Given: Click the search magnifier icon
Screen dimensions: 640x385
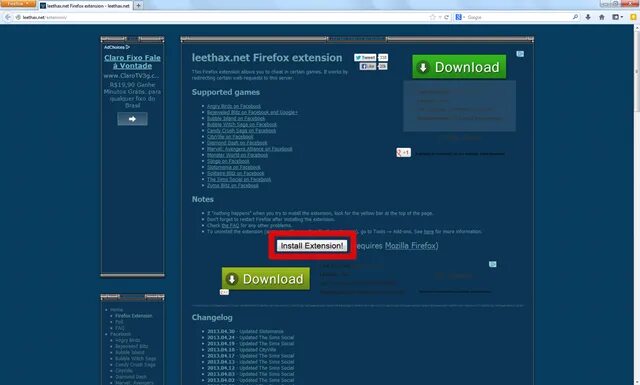Looking at the screenshot, I should click(575, 17).
